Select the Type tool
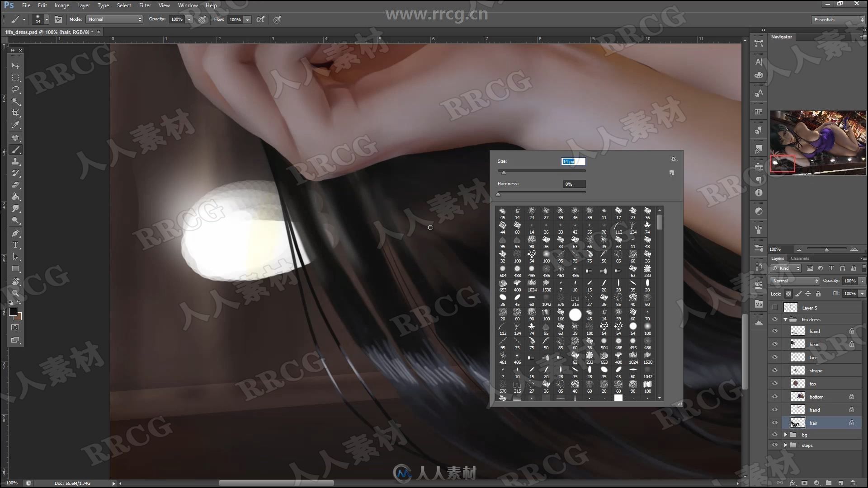Viewport: 868px width, 488px height. click(15, 245)
